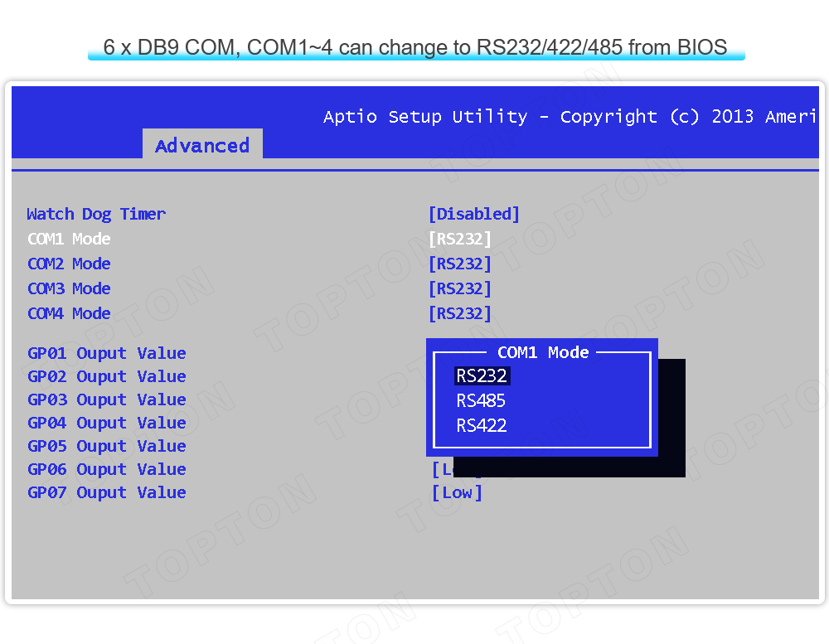The height and width of the screenshot is (644, 829).
Task: Click the Aptio Setup Utility header text
Action: [570, 116]
